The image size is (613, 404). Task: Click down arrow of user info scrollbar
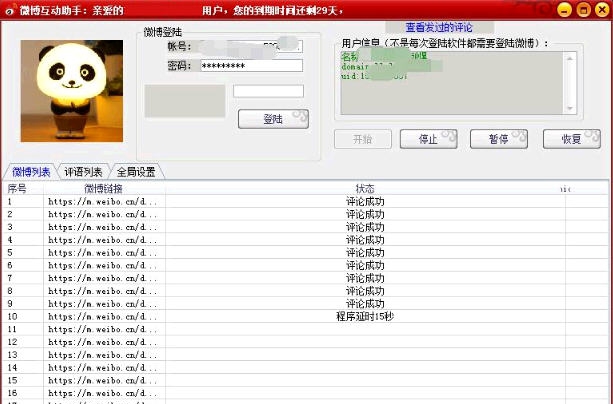click(570, 108)
